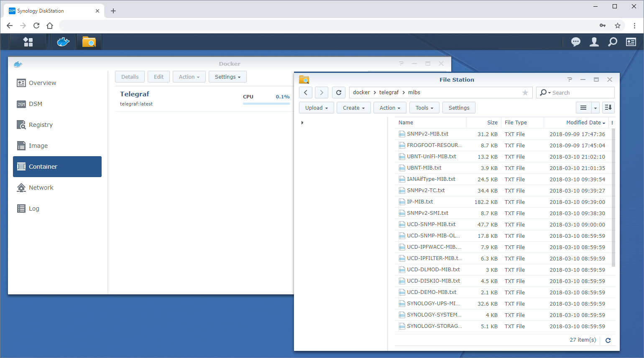Open the browser saved passwords key icon
Screen dimensions: 644x358
click(603, 26)
